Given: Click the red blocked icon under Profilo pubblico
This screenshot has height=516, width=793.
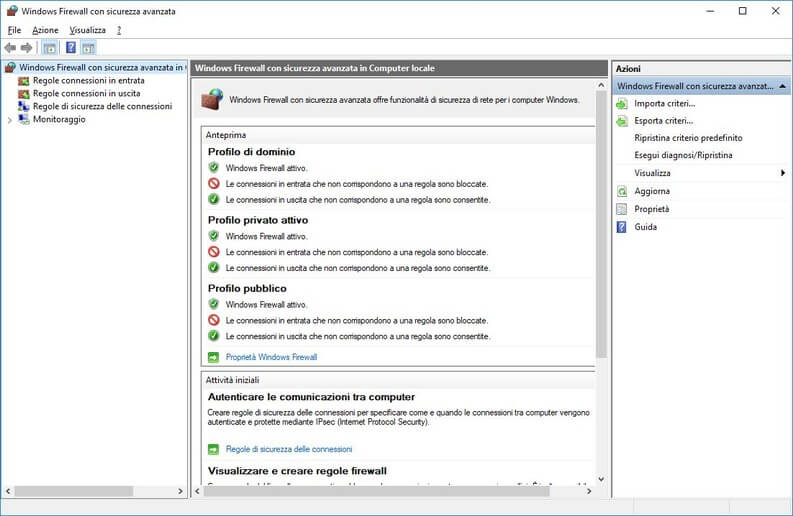Looking at the screenshot, I should coord(214,320).
